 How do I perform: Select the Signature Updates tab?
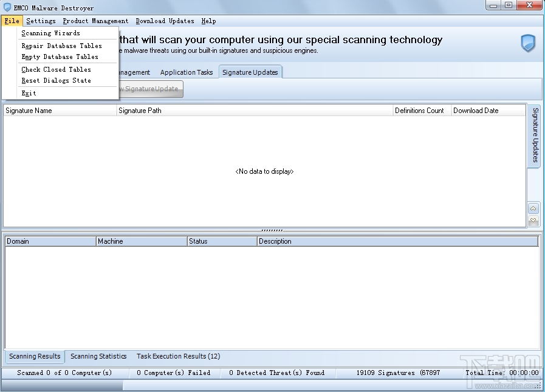pyautogui.click(x=250, y=72)
